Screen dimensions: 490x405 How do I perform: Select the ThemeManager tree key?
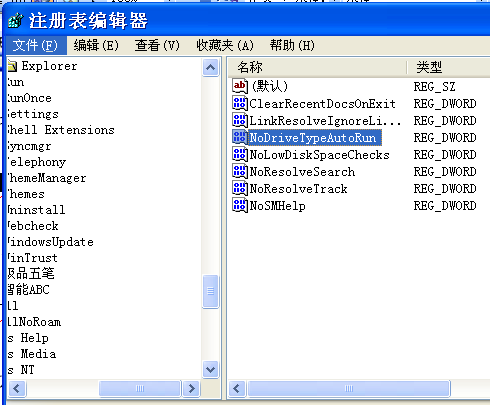tap(47, 178)
